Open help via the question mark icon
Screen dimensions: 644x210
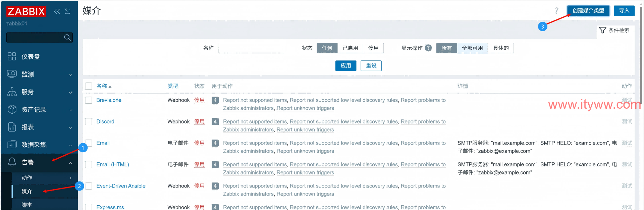(556, 11)
